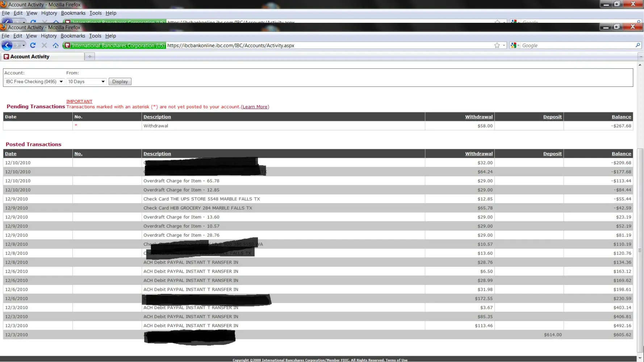Reload the current bank page
Viewport: 644px width, 362px height.
tap(33, 45)
